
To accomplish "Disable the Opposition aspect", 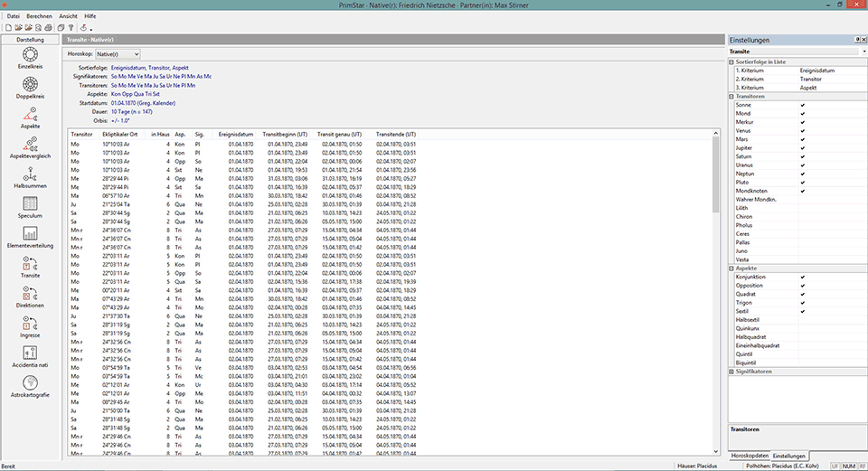I will (802, 286).
